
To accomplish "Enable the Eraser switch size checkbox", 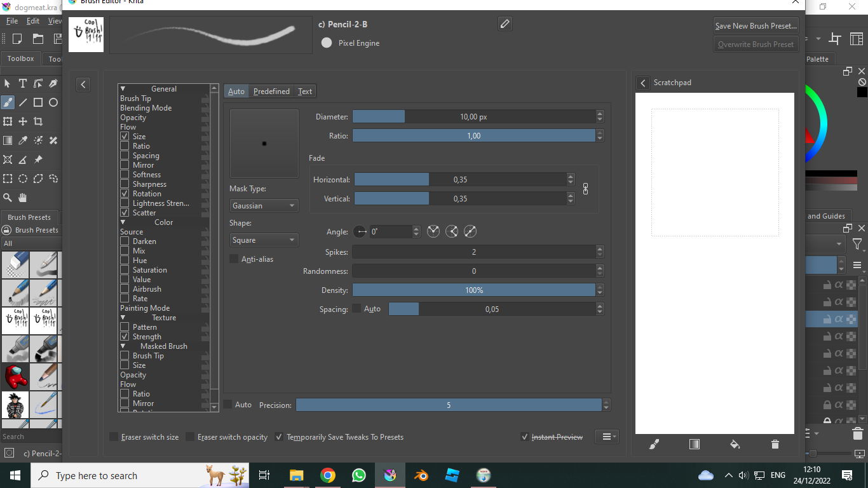I will 114,437.
